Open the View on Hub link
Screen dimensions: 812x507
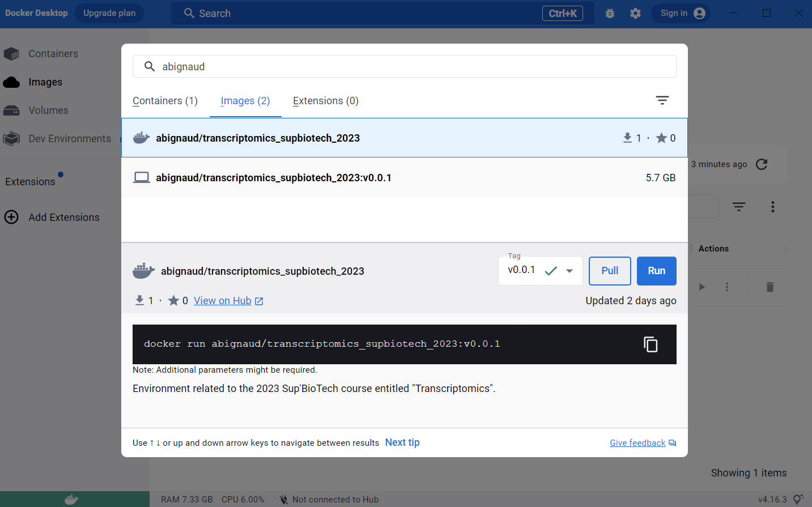point(228,301)
